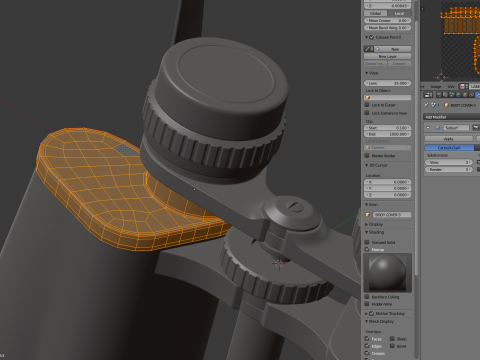This screenshot has height=360, width=480.
Task: Adjust the Subdivisions View field
Action: coord(449,162)
